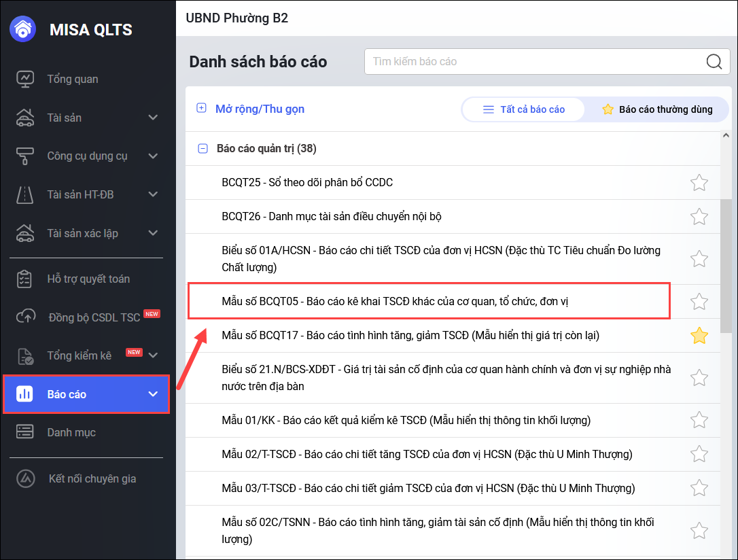Viewport: 738px width, 560px height.
Task: Click the Tài sản xác lập icon
Action: pyautogui.click(x=25, y=233)
